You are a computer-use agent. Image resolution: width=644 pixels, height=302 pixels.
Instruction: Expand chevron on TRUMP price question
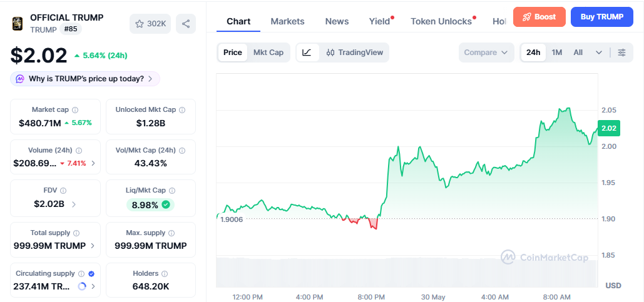(x=150, y=79)
